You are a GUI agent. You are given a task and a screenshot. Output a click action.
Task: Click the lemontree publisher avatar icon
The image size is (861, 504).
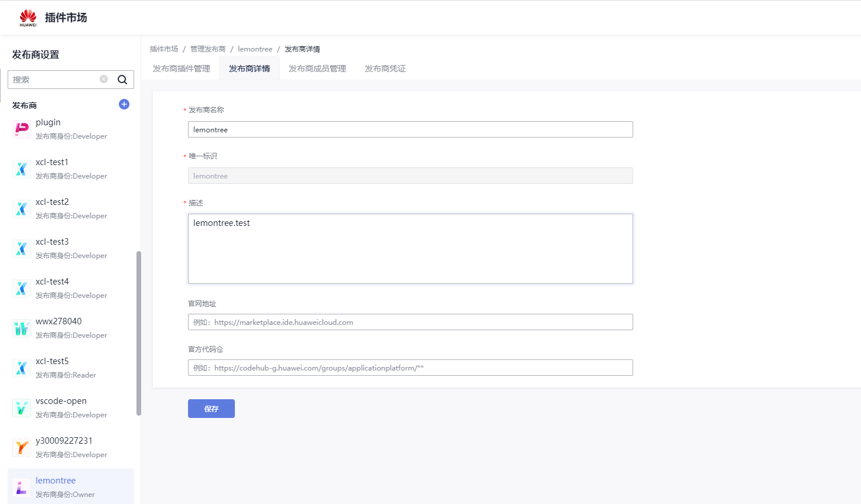[x=22, y=487]
